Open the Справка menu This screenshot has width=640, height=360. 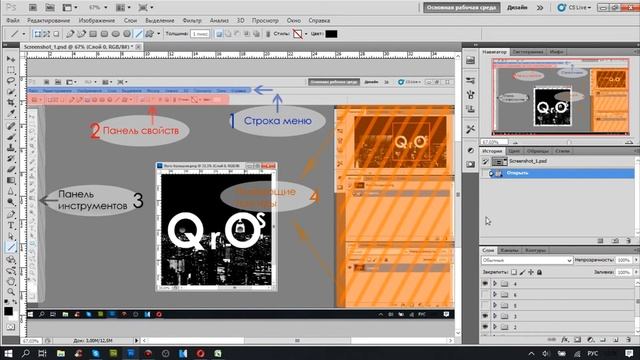[319, 20]
